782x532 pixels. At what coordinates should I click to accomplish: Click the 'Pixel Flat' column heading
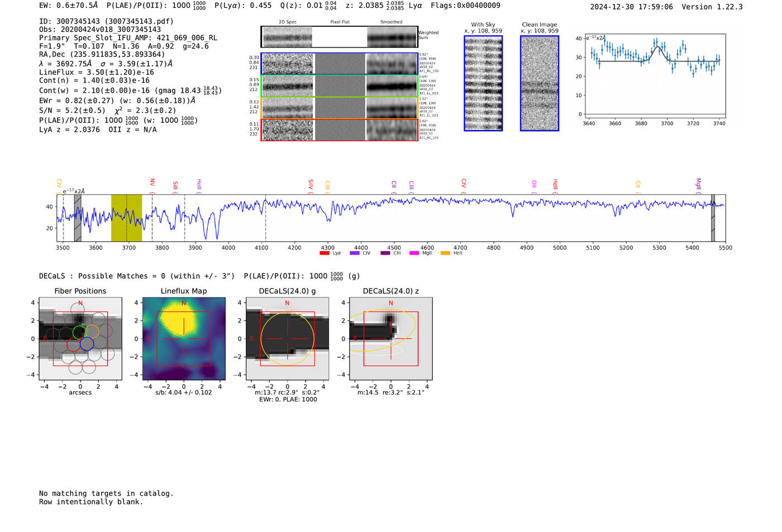tap(340, 22)
